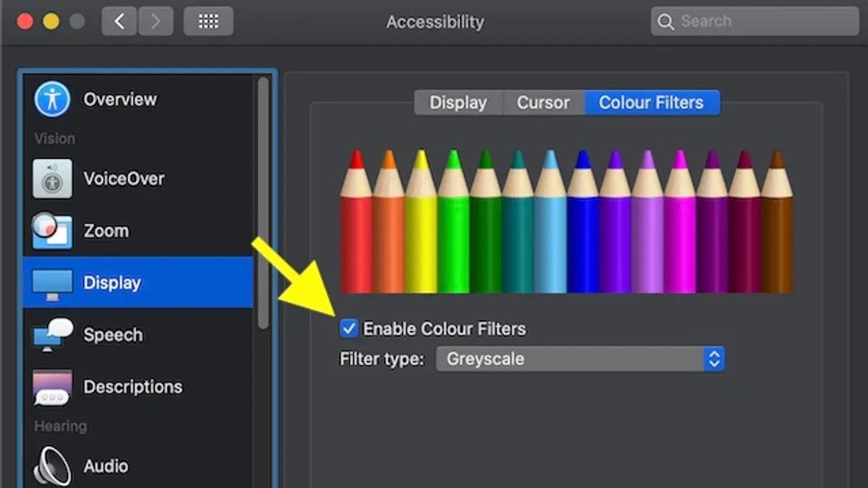Switch to the Cursor tab

(x=543, y=103)
